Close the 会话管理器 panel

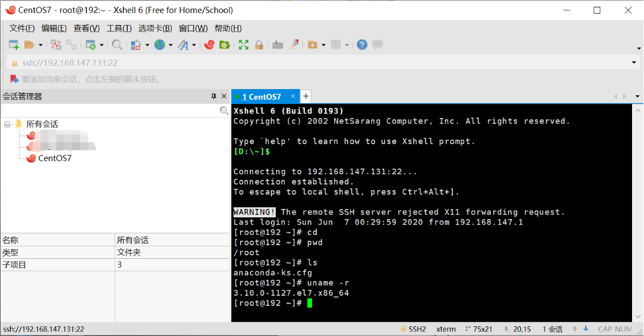point(224,96)
